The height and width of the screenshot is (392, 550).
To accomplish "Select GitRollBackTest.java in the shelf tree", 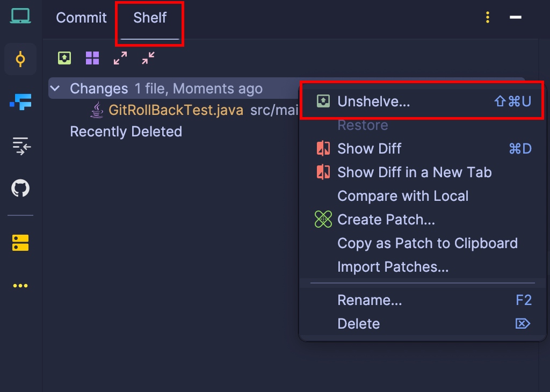I will click(x=176, y=110).
